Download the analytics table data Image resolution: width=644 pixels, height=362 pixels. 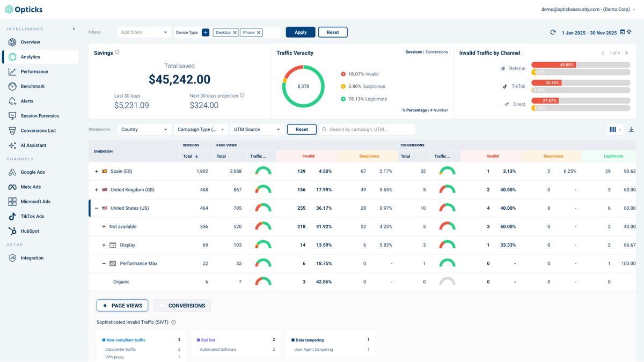(x=632, y=129)
